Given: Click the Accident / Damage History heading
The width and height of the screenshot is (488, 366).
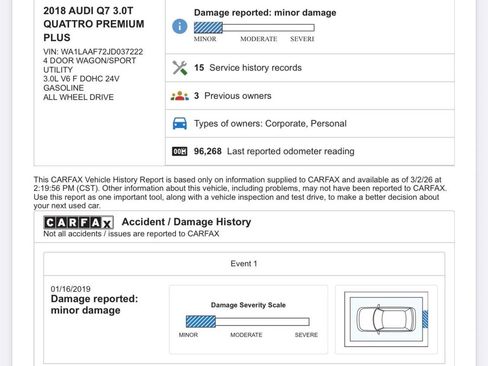Looking at the screenshot, I should click(x=186, y=222).
